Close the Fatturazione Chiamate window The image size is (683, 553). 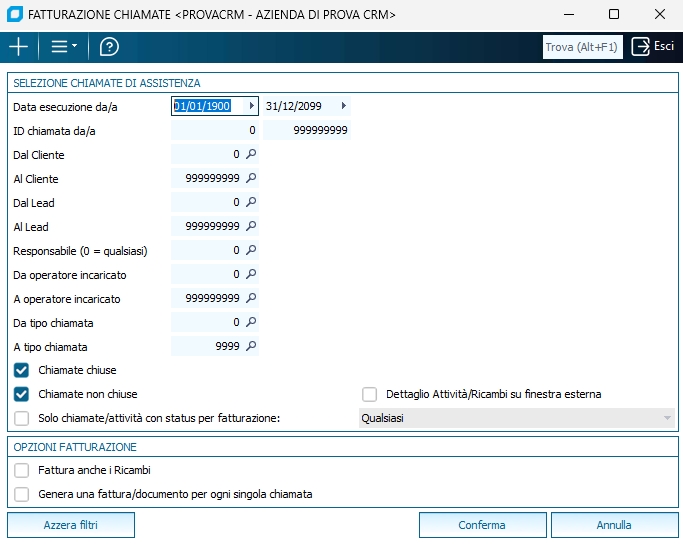pyautogui.click(x=660, y=14)
